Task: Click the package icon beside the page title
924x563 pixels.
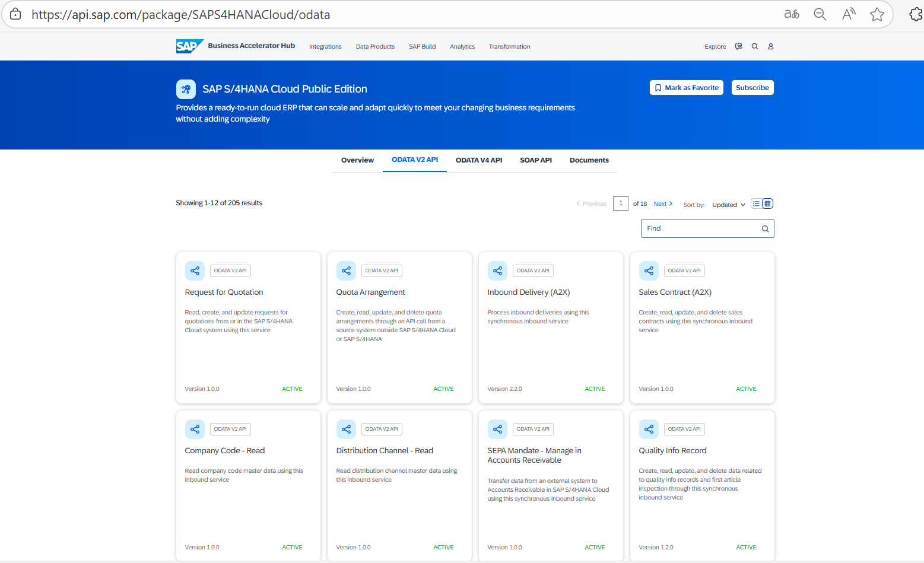Action: click(x=186, y=89)
